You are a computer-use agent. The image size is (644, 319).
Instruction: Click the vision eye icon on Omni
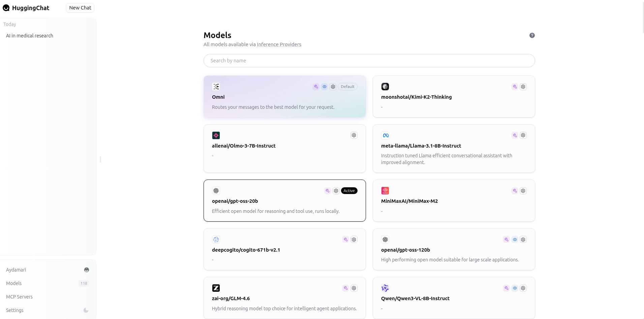coord(324,87)
